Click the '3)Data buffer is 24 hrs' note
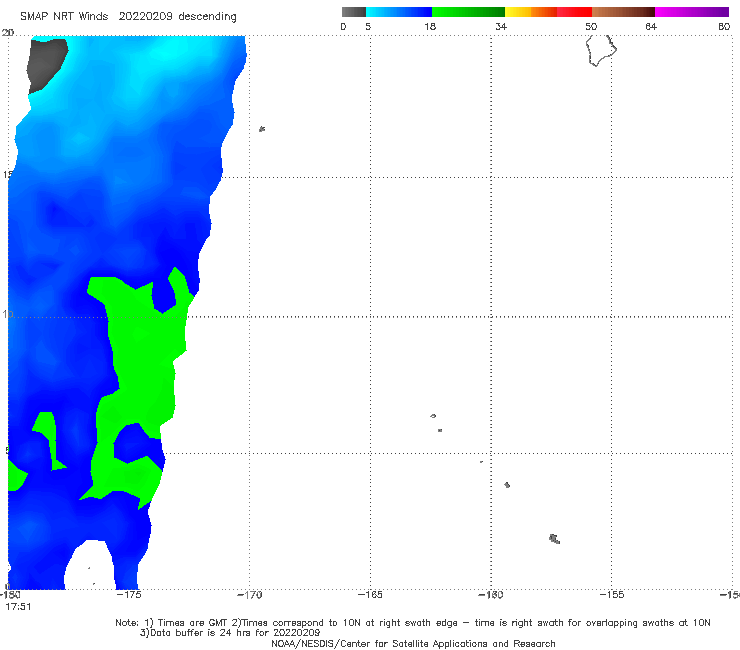This screenshot has height=650, width=740. pyautogui.click(x=230, y=633)
